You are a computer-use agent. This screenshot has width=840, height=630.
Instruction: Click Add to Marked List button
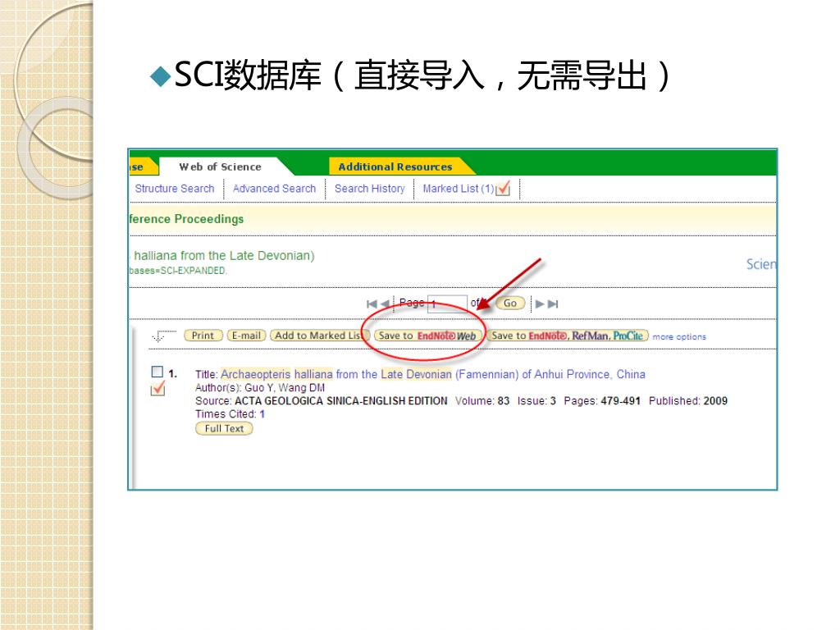[319, 336]
